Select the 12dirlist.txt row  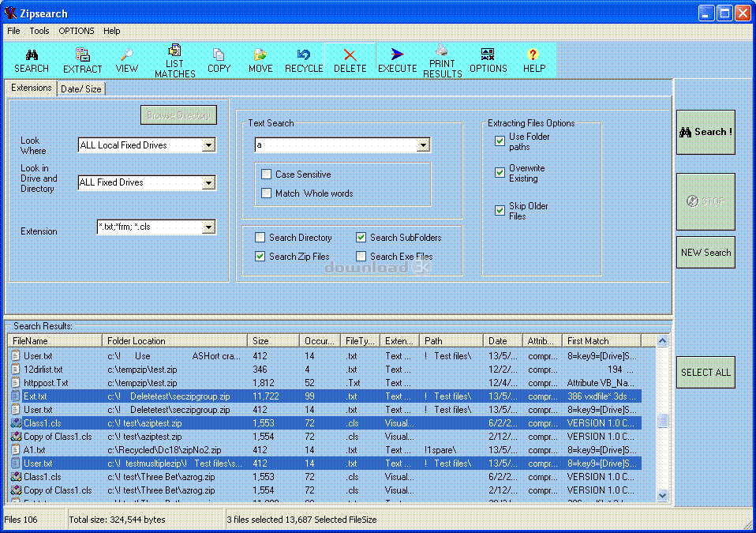click(326, 369)
